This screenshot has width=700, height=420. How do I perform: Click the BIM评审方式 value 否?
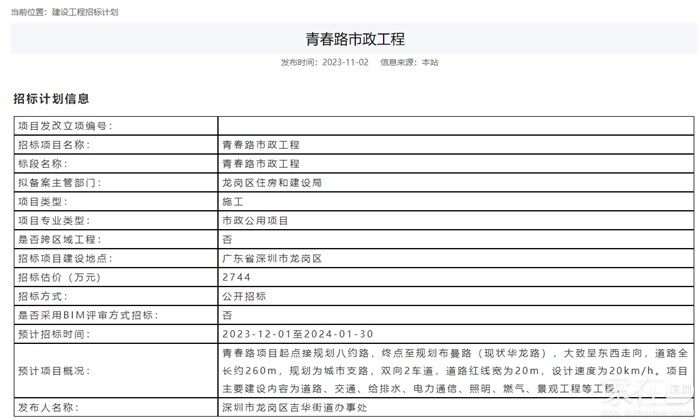(227, 315)
